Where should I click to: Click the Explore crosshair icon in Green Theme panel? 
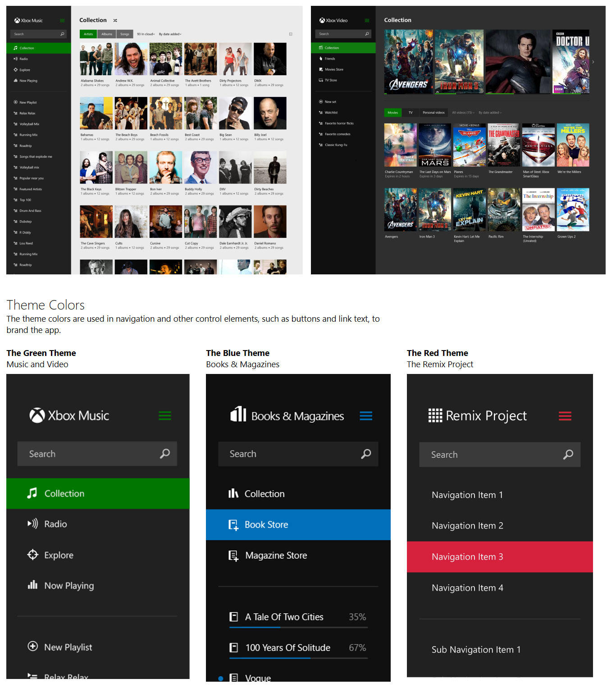pyautogui.click(x=32, y=555)
